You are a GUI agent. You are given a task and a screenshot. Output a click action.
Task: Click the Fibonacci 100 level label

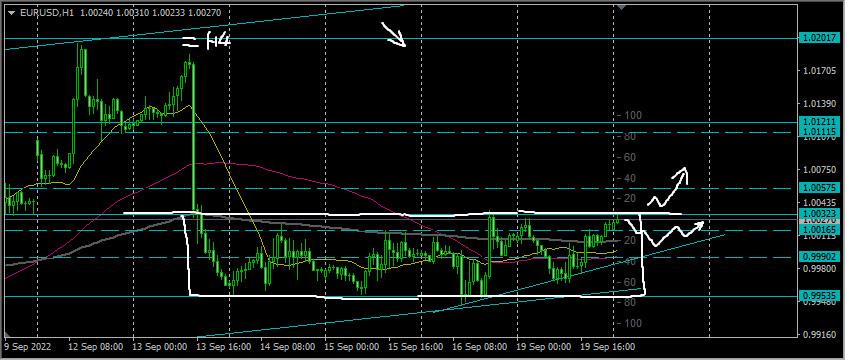point(633,115)
